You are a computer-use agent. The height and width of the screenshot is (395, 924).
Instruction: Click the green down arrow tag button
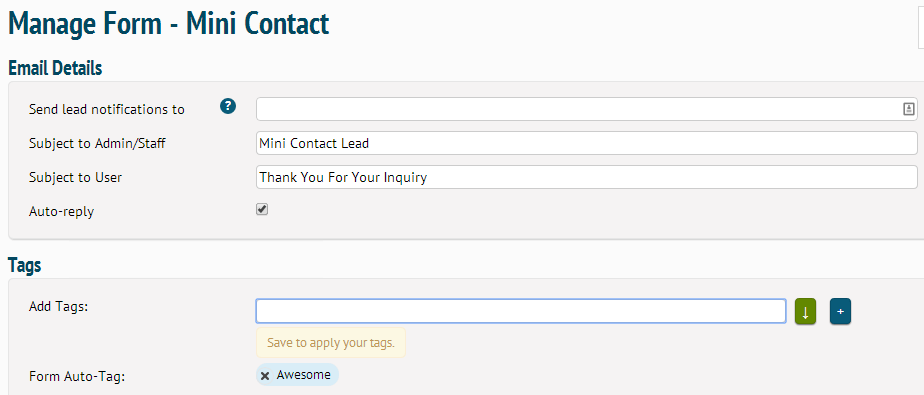pos(805,311)
